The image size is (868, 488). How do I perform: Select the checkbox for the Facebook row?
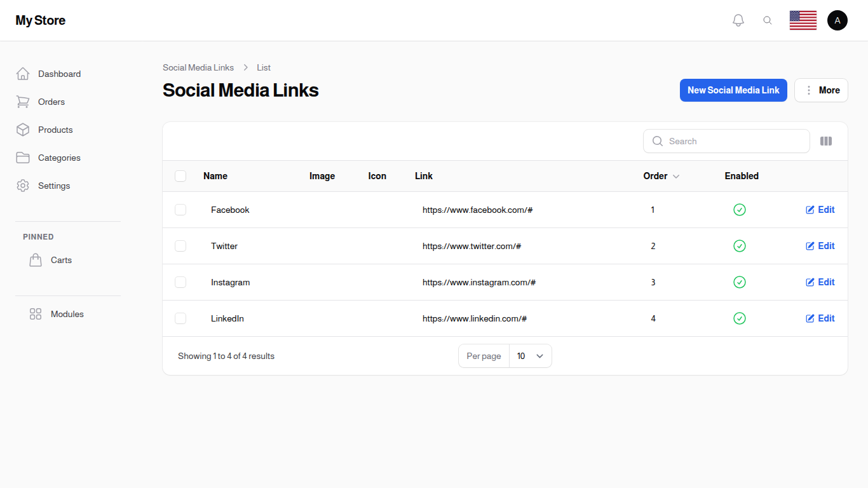click(180, 210)
